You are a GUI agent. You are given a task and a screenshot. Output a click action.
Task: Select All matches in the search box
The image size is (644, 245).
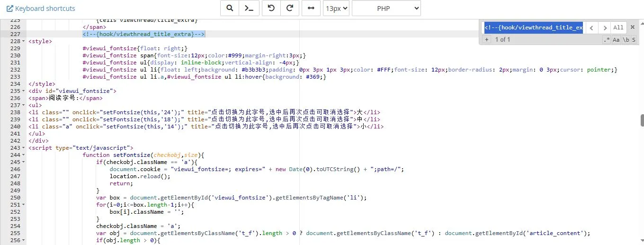tap(618, 27)
